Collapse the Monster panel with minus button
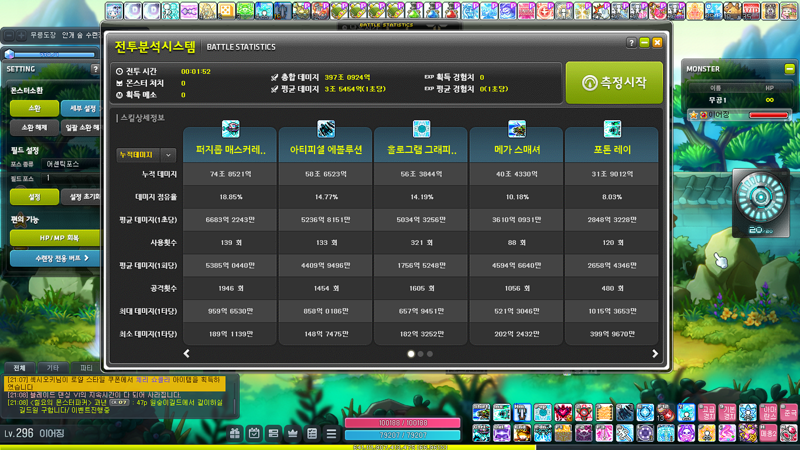 pos(789,68)
